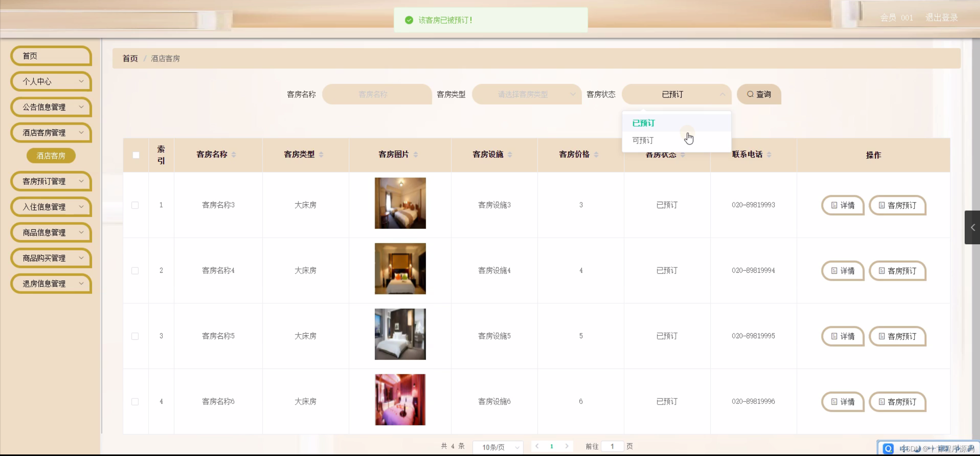
Task: Open the 10条/页 page size dropdown
Action: 498,447
